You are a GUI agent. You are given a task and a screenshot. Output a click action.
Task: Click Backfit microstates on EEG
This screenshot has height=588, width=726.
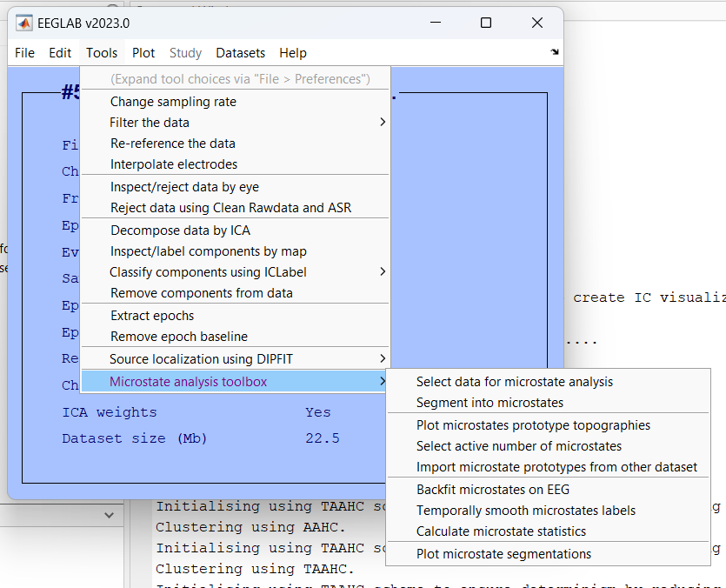pyautogui.click(x=493, y=490)
